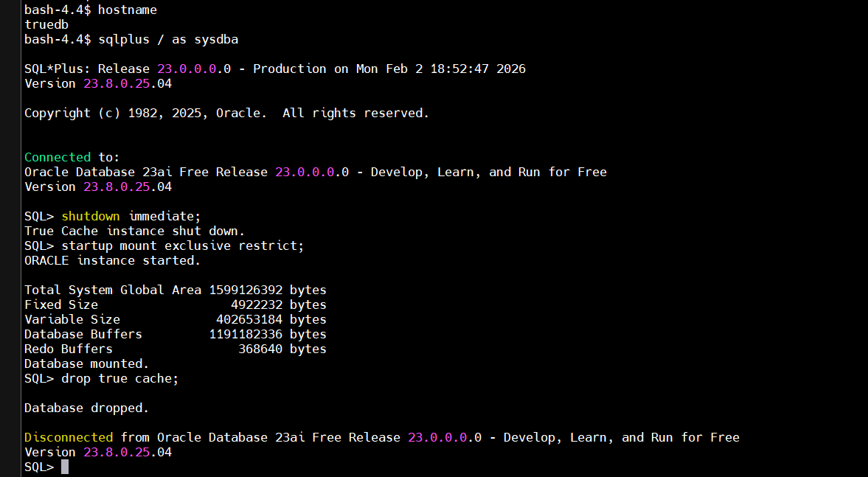Click the Fixed Size value 4922232
This screenshot has width=868, height=477.
pos(256,304)
